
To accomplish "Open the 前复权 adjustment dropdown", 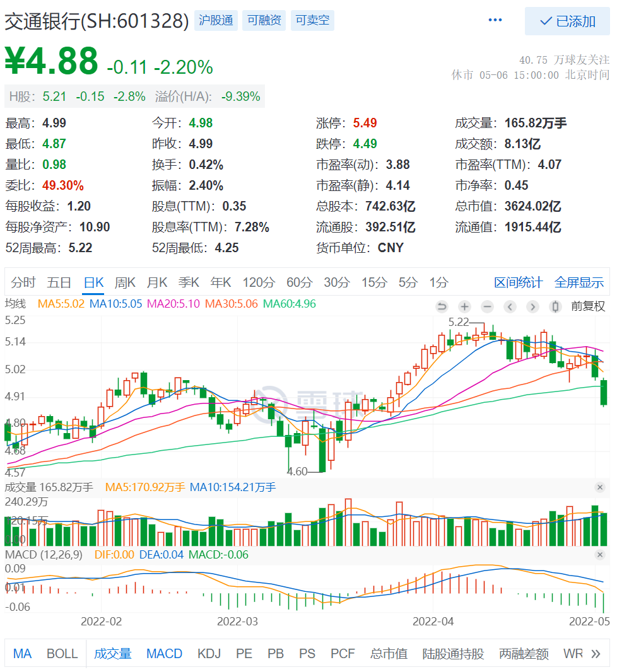I will coord(588,306).
